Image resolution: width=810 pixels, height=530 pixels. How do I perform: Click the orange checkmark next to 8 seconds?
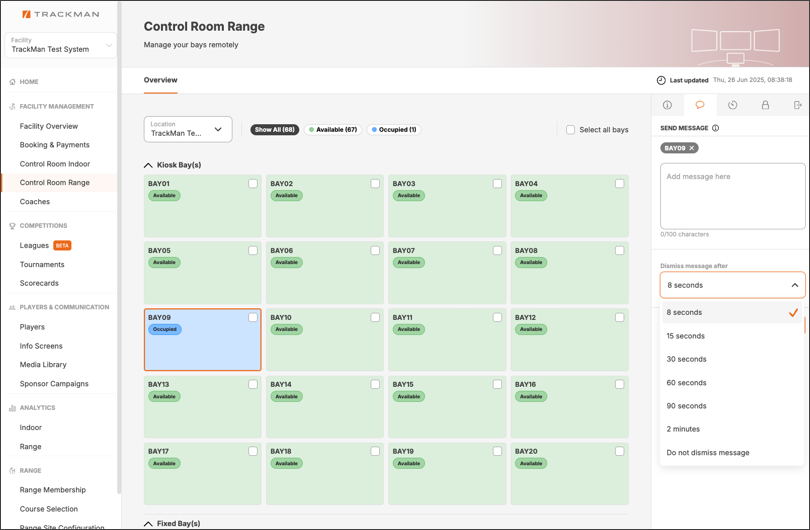793,313
